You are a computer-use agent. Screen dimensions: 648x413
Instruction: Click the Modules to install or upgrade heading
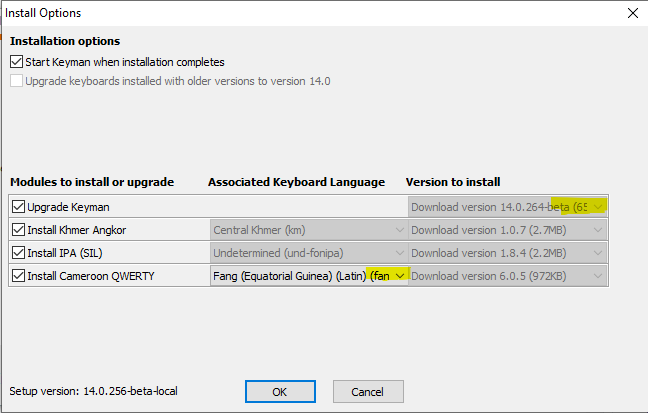point(92,182)
